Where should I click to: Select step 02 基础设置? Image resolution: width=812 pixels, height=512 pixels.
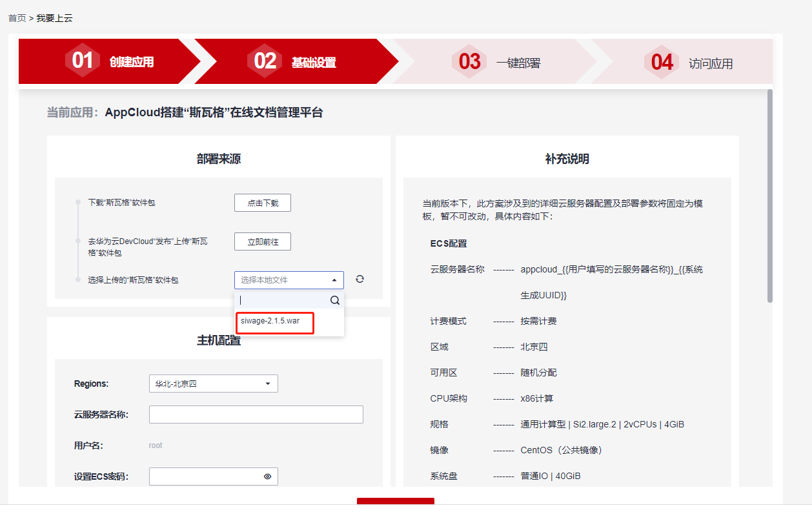(297, 61)
